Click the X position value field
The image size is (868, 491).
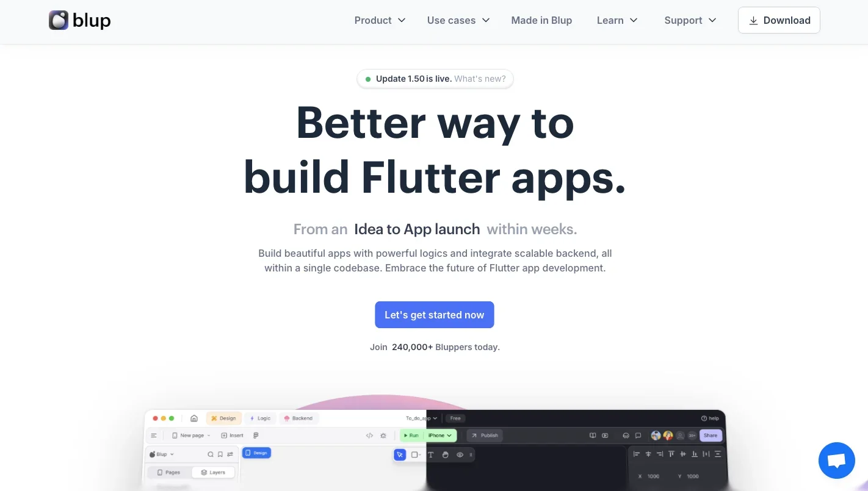pos(653,476)
